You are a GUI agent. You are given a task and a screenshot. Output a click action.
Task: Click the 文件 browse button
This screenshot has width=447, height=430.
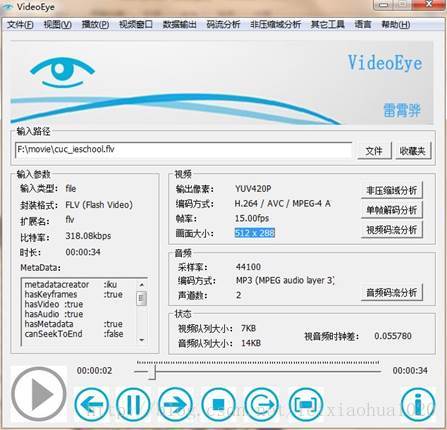pos(374,151)
